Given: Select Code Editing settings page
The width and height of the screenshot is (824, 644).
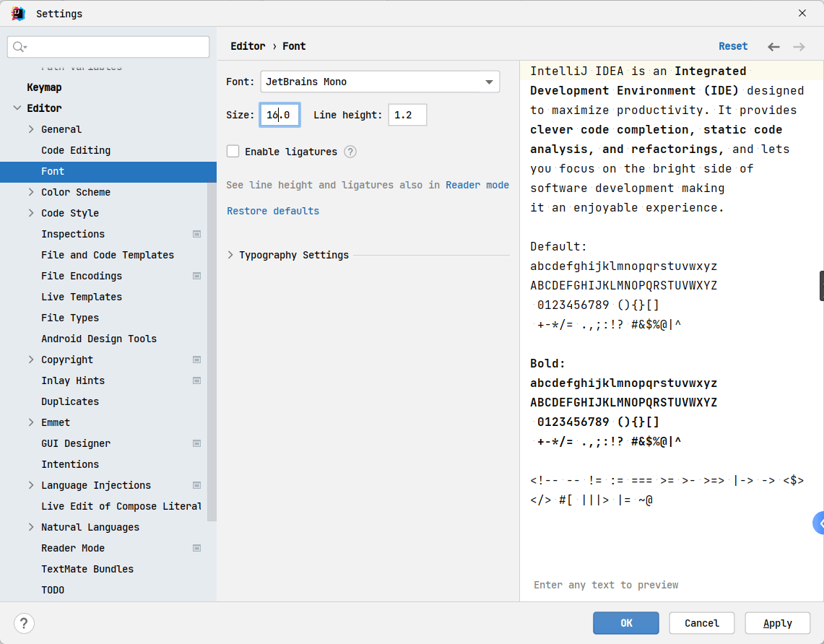Looking at the screenshot, I should [x=76, y=150].
